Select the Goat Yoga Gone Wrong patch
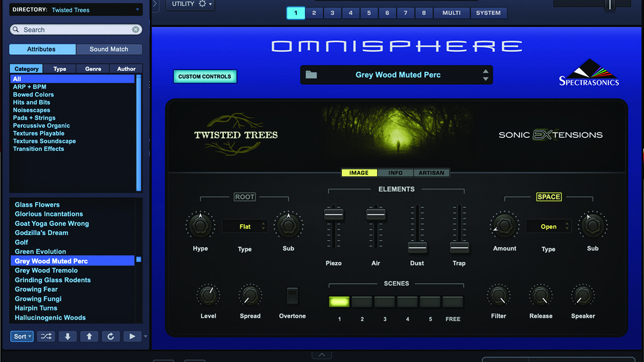644x362 pixels. click(52, 223)
